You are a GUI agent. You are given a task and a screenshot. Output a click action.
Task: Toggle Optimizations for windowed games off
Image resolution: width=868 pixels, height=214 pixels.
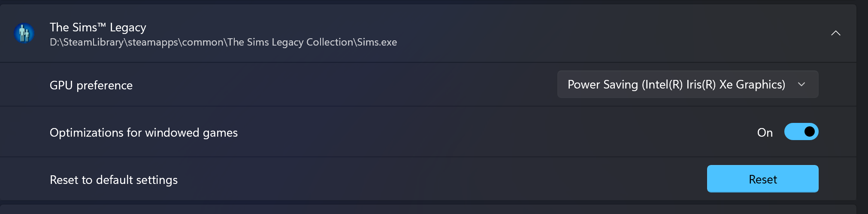coord(801,131)
